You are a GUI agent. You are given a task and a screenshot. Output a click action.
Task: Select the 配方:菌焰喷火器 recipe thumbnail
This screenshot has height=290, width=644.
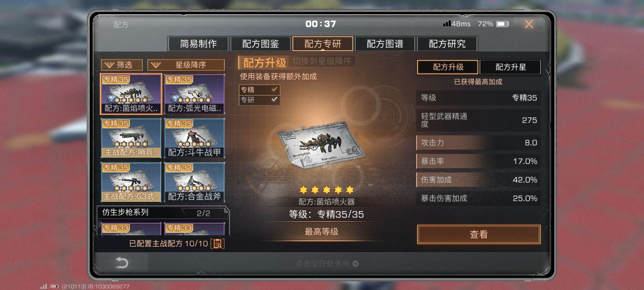pos(131,94)
